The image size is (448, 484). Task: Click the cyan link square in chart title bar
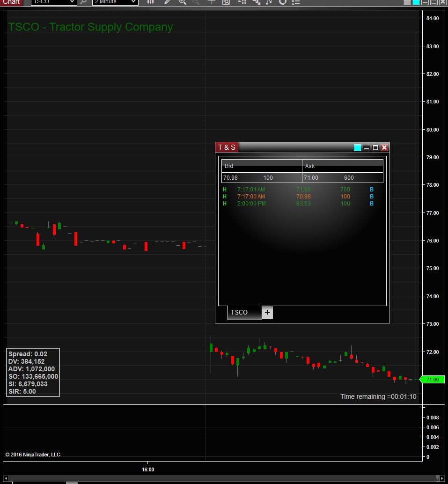[416, 2]
